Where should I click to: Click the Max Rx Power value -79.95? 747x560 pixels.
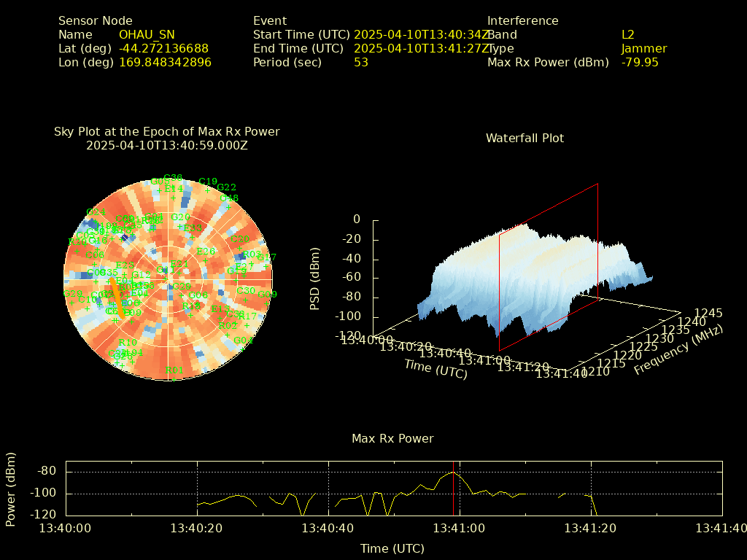click(639, 63)
